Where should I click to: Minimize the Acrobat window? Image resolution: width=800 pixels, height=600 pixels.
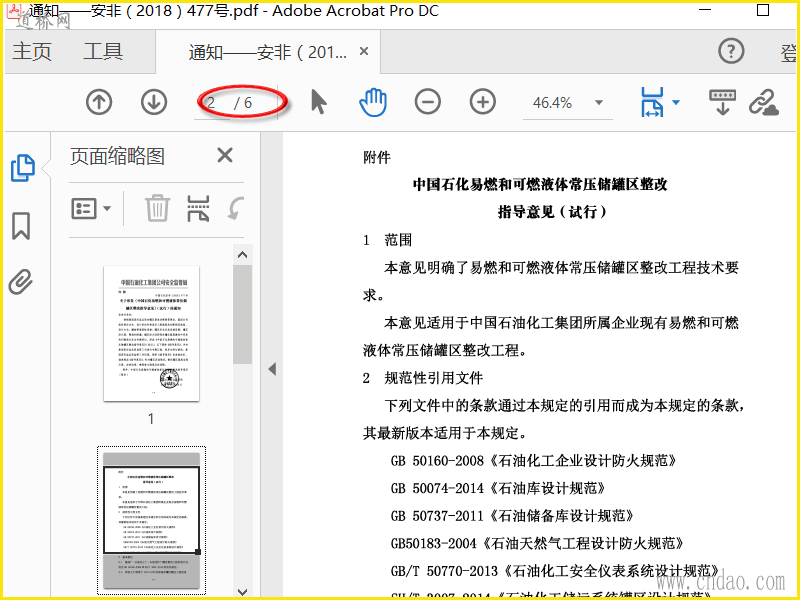click(705, 10)
